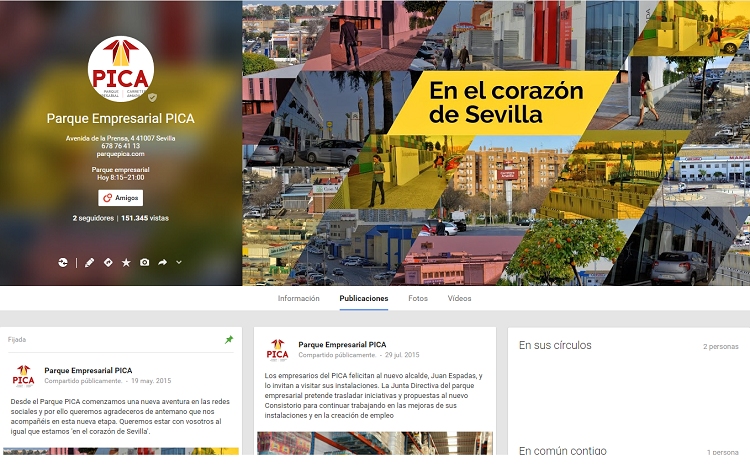Click the pencil edit icon
Viewport: 750px width, 468px height.
[89, 263]
